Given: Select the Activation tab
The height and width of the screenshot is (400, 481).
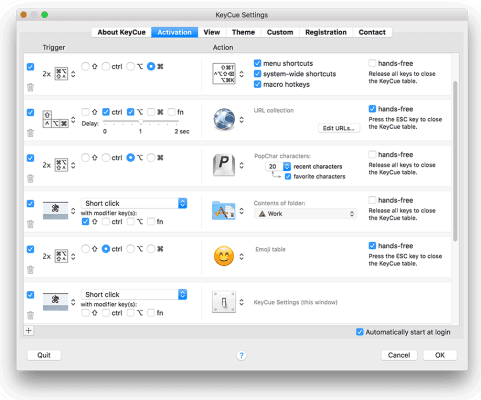Looking at the screenshot, I should tap(175, 32).
